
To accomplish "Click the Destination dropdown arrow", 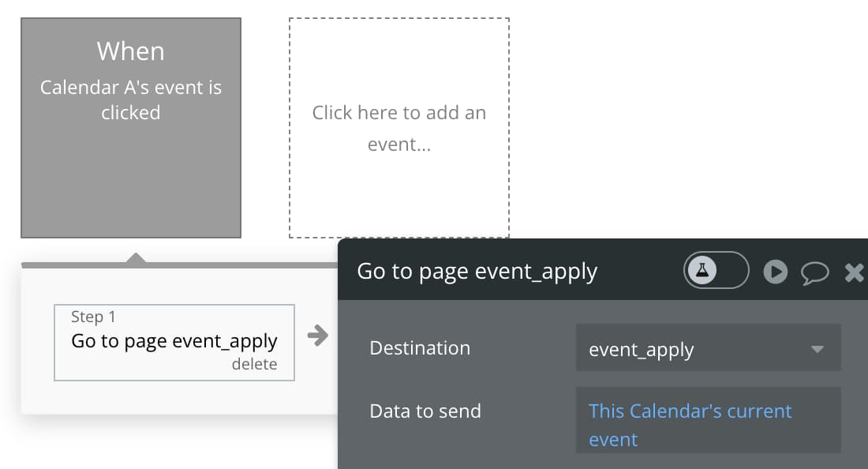I will 817,349.
